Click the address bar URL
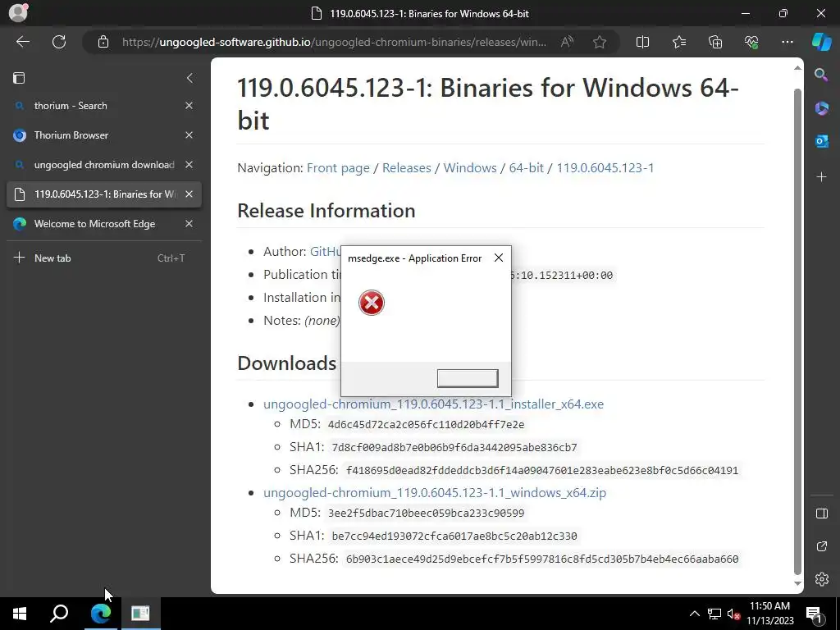This screenshot has width=840, height=630. coord(334,42)
